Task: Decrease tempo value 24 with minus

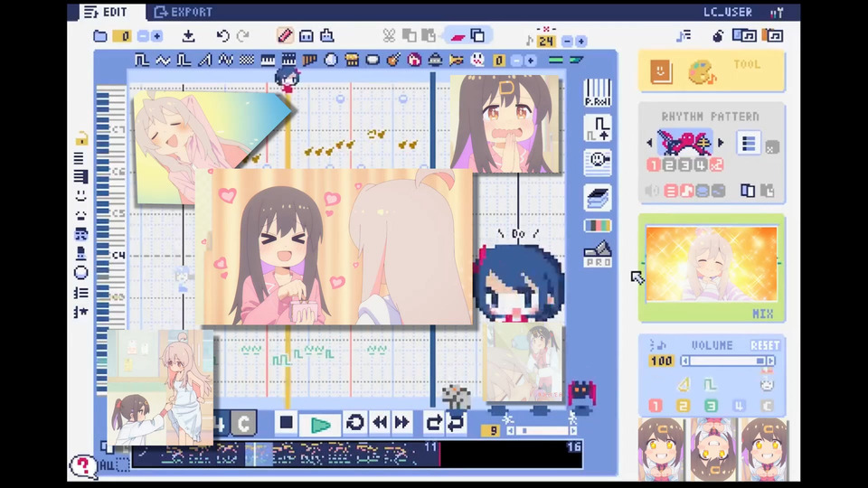Action: click(x=567, y=41)
